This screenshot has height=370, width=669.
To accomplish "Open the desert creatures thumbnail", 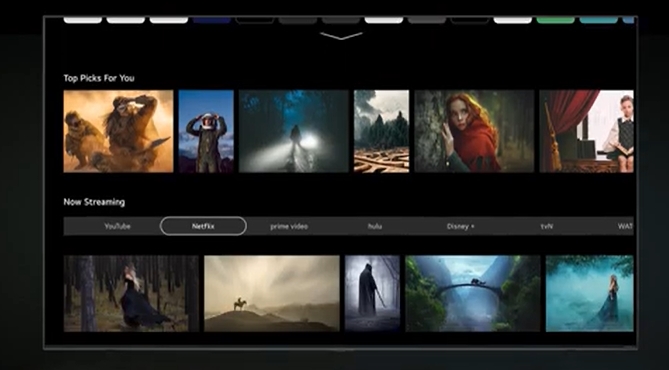I will [118, 131].
